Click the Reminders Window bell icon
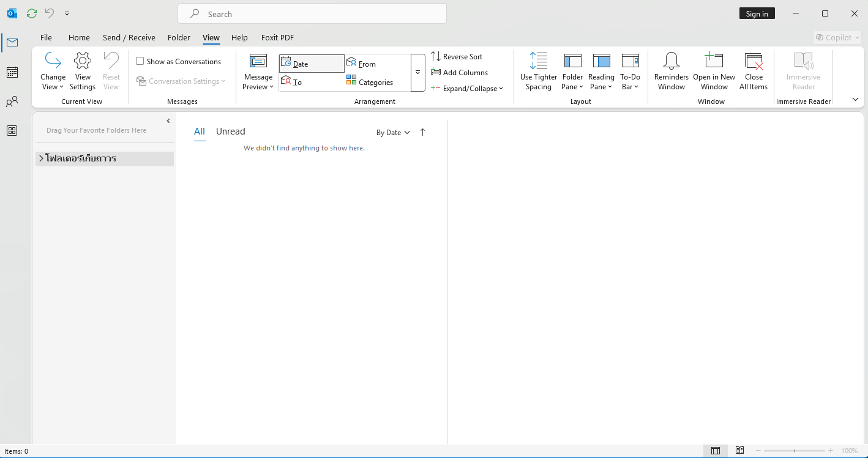868x458 pixels. [x=671, y=61]
